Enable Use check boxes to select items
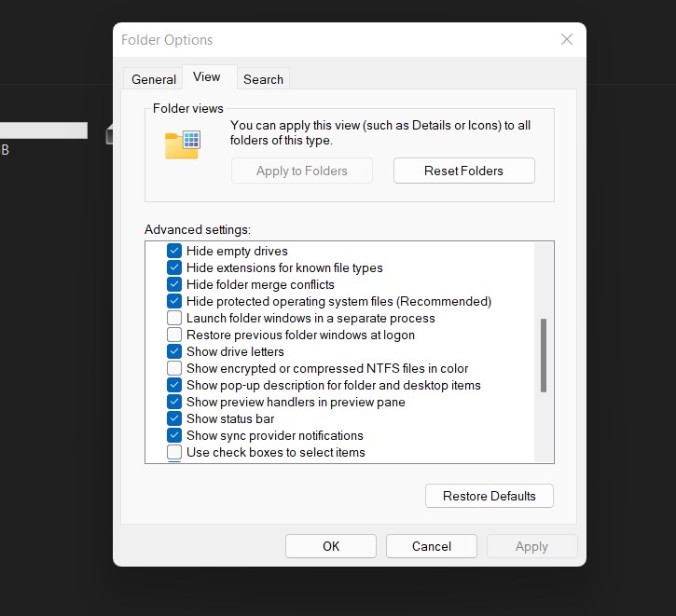676x616 pixels. click(174, 452)
